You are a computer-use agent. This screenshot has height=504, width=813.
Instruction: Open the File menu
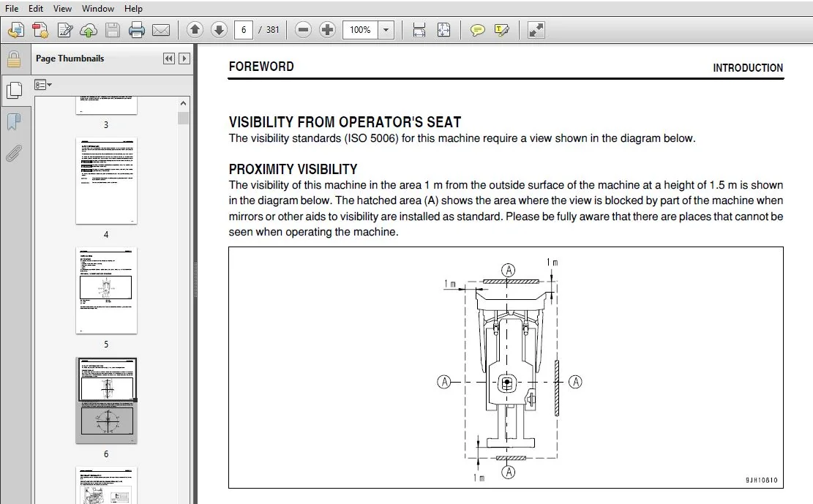[x=12, y=8]
